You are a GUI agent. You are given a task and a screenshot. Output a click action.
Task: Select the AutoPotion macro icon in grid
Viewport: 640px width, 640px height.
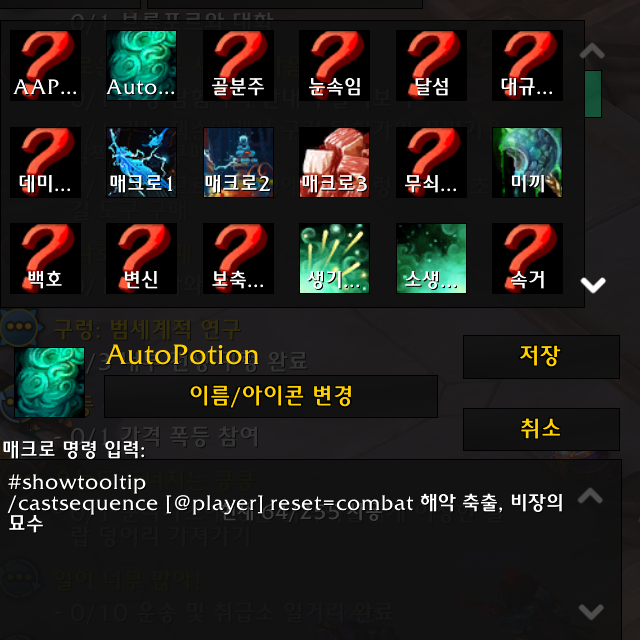point(141,65)
